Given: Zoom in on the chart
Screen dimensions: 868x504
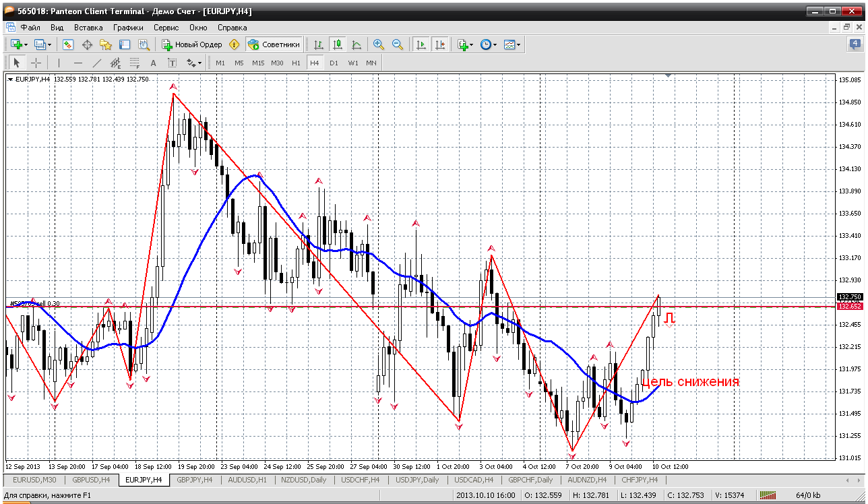Looking at the screenshot, I should (379, 44).
